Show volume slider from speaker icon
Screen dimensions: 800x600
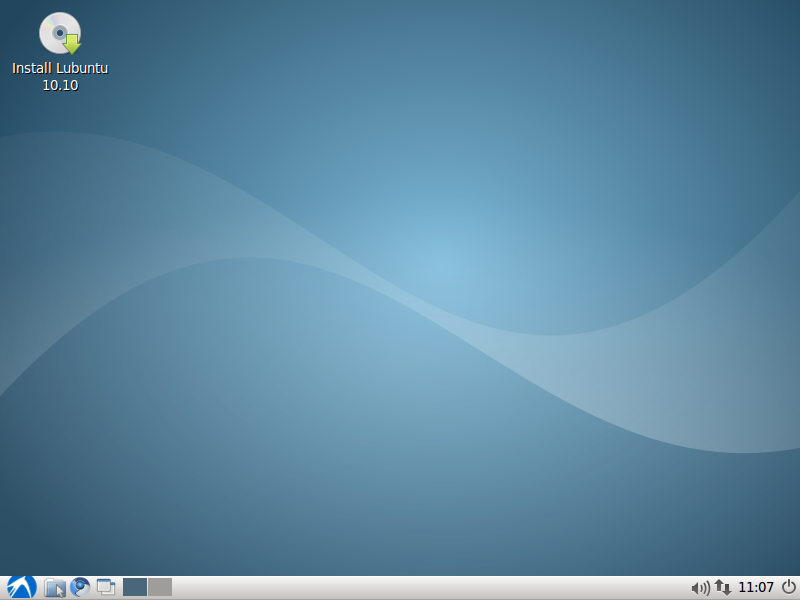700,587
